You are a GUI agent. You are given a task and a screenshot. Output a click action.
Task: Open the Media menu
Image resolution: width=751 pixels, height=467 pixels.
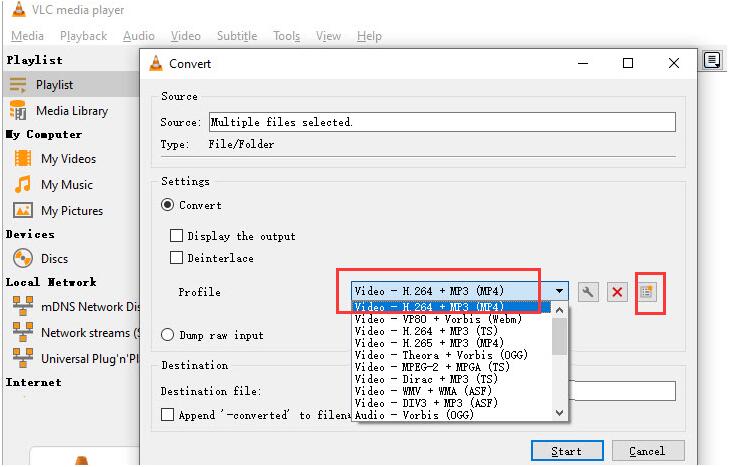(x=27, y=36)
